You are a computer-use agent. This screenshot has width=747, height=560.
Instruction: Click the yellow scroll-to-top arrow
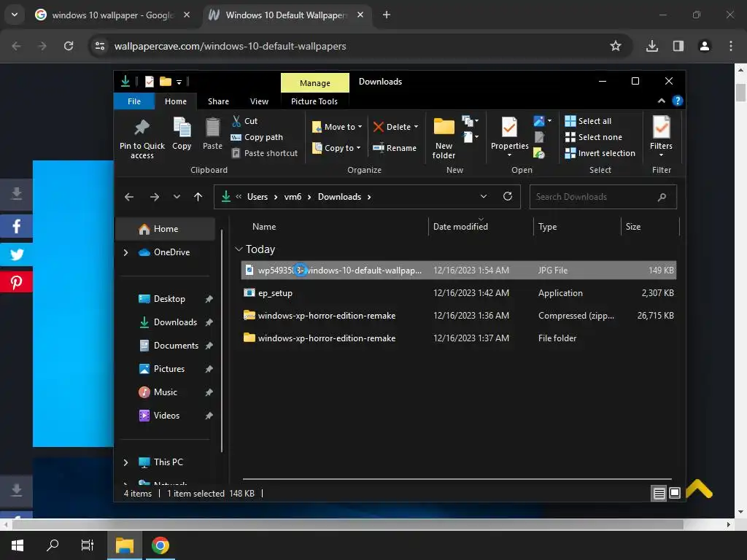699,489
